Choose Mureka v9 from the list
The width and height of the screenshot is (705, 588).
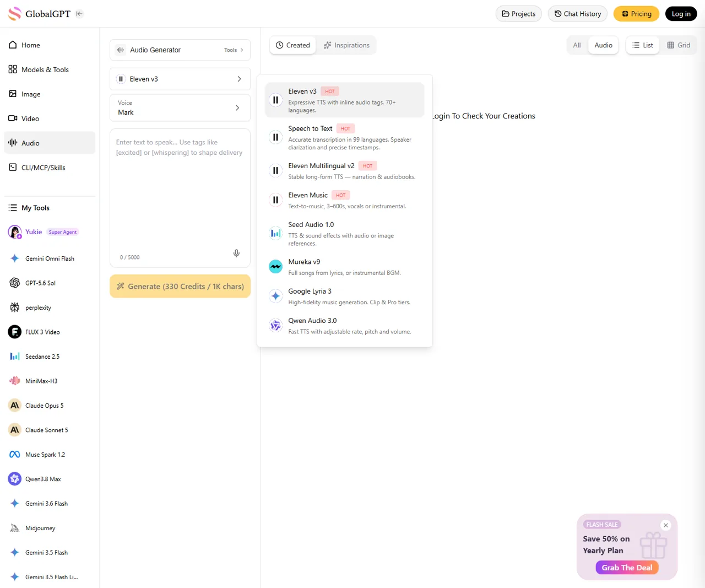(345, 267)
